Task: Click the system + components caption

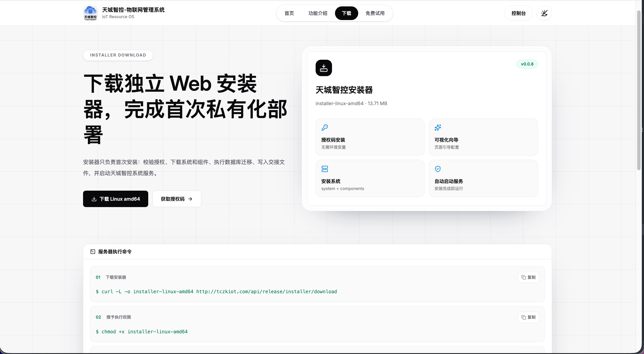Action: 342,189
